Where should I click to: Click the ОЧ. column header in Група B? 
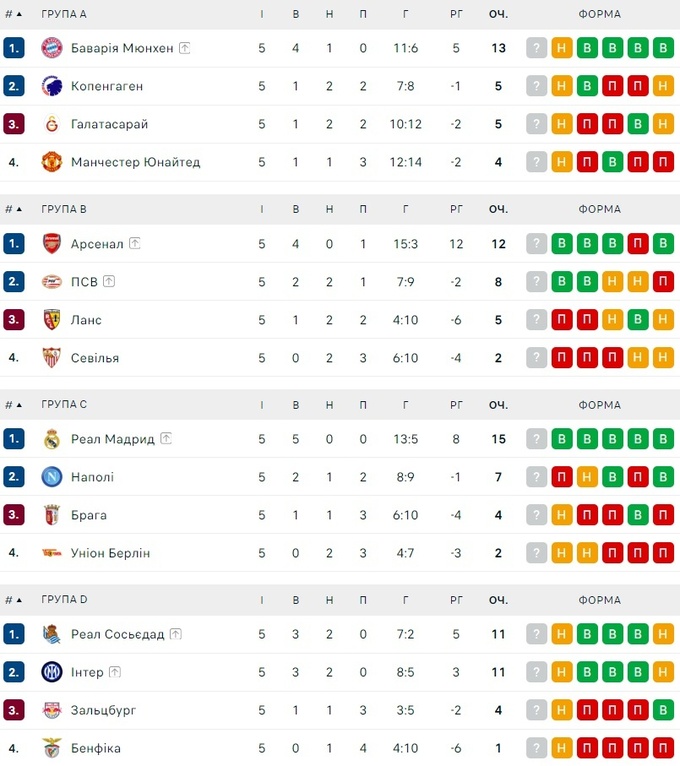498,210
